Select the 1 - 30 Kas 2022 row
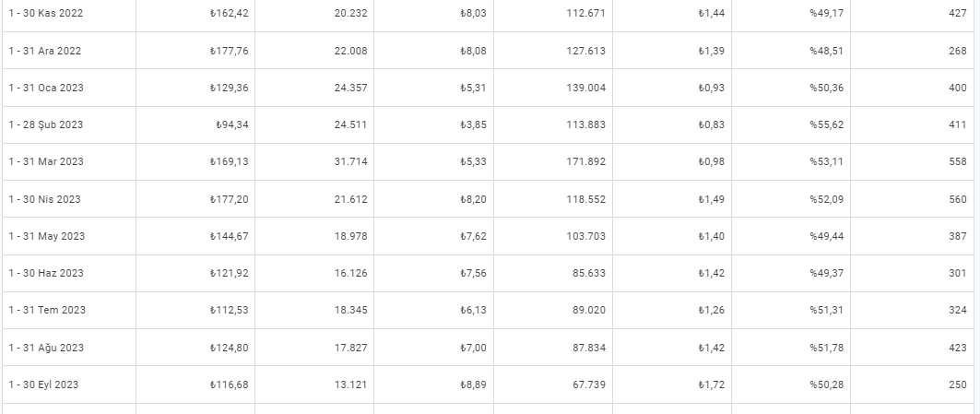The width and height of the screenshot is (980, 414). pos(488,13)
